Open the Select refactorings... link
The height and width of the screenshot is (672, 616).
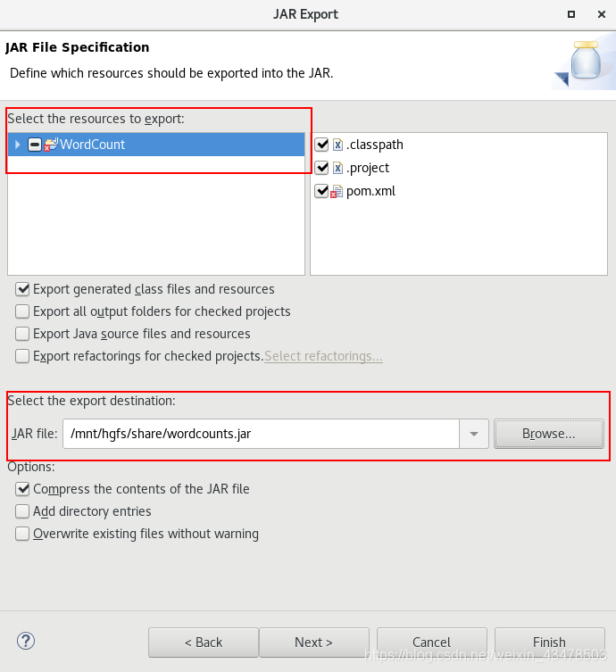click(323, 356)
